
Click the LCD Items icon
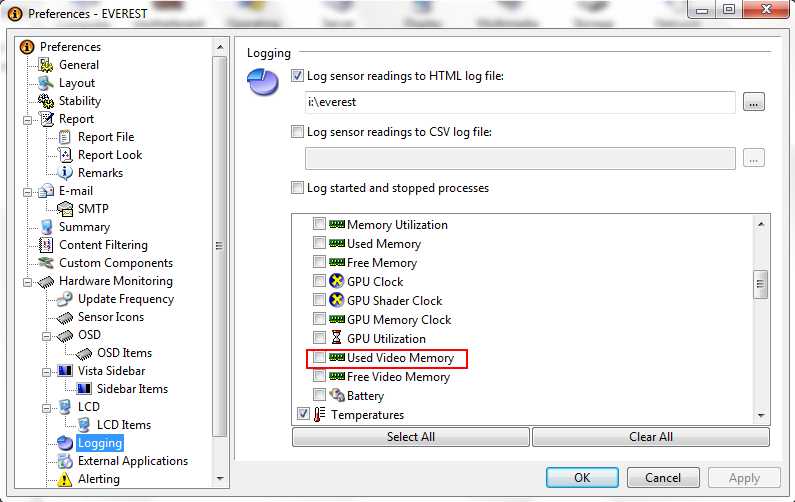(84, 425)
